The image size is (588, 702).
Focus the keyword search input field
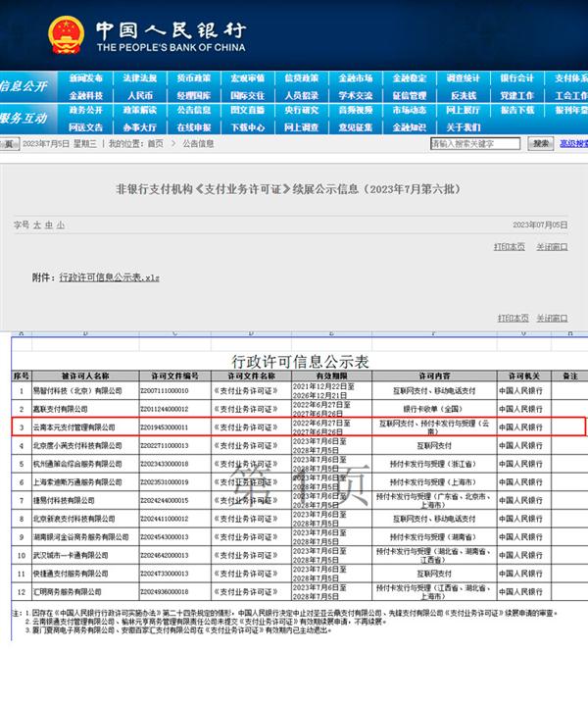[475, 144]
